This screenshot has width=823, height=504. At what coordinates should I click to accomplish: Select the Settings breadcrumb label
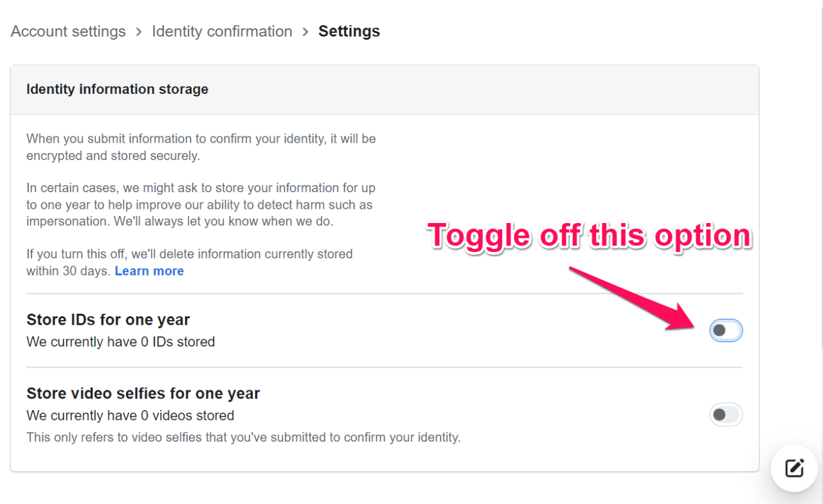pos(349,31)
